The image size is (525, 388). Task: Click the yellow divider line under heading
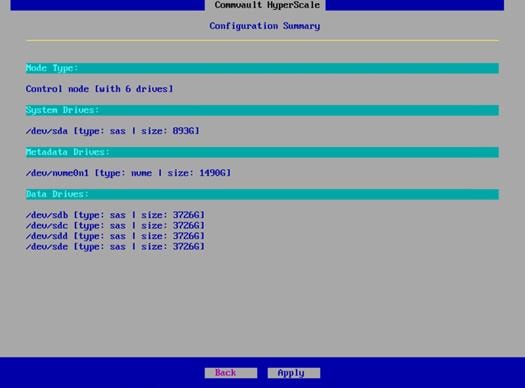[x=262, y=41]
